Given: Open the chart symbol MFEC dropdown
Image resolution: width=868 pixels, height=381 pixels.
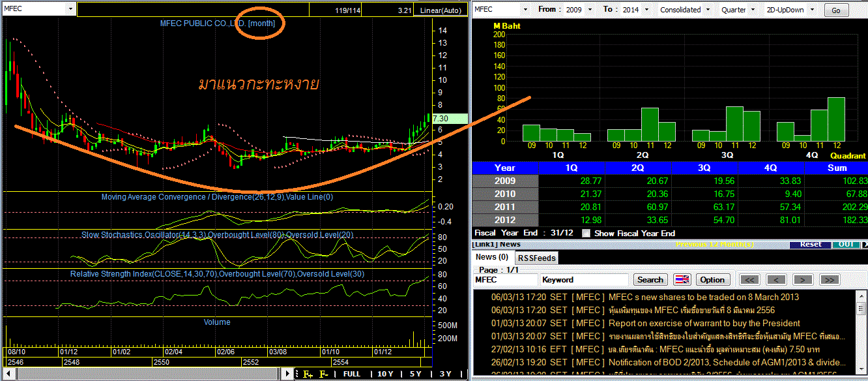Looking at the screenshot, I should 71,9.
